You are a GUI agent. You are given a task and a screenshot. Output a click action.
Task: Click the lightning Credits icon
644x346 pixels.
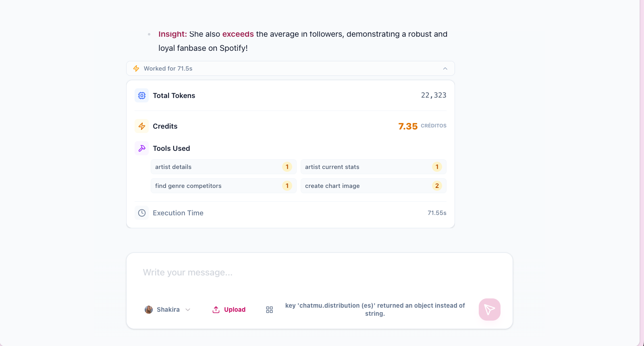coord(141,126)
